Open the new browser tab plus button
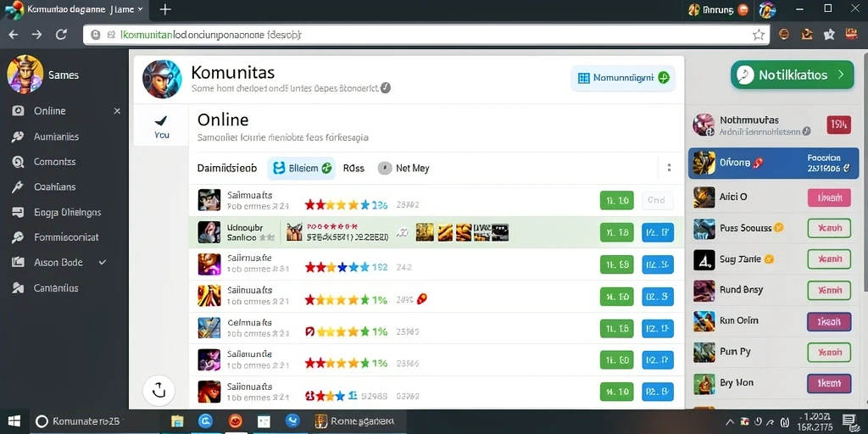This screenshot has width=868, height=434. (x=165, y=9)
